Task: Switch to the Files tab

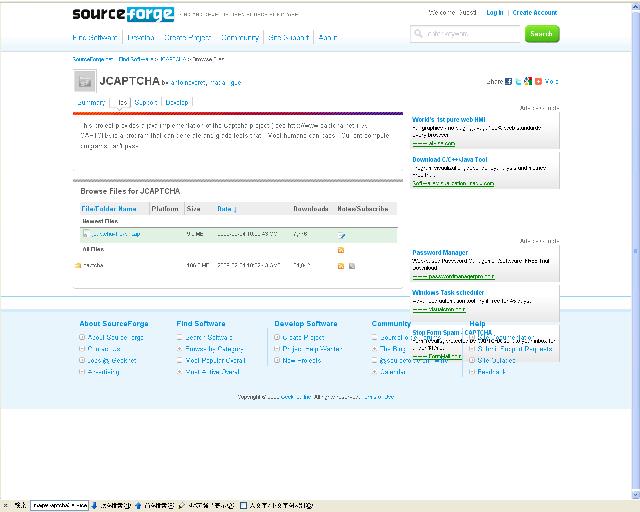Action: tap(120, 102)
